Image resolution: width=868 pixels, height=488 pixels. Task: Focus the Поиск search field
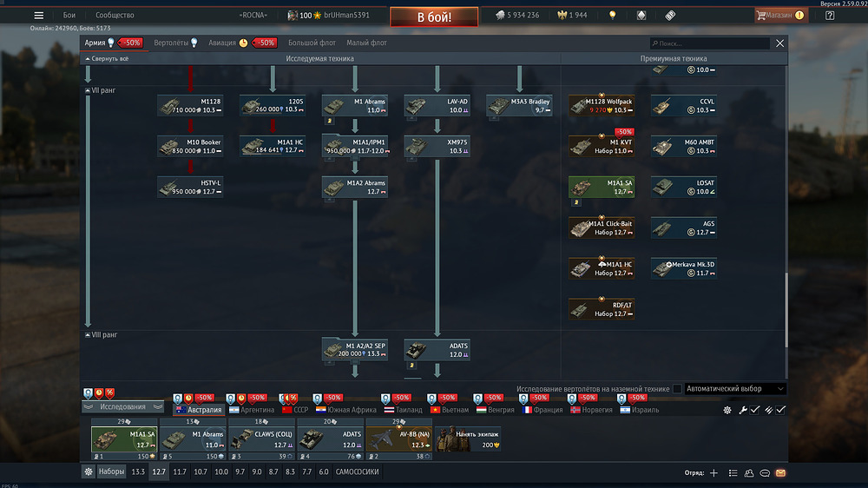[x=710, y=43]
